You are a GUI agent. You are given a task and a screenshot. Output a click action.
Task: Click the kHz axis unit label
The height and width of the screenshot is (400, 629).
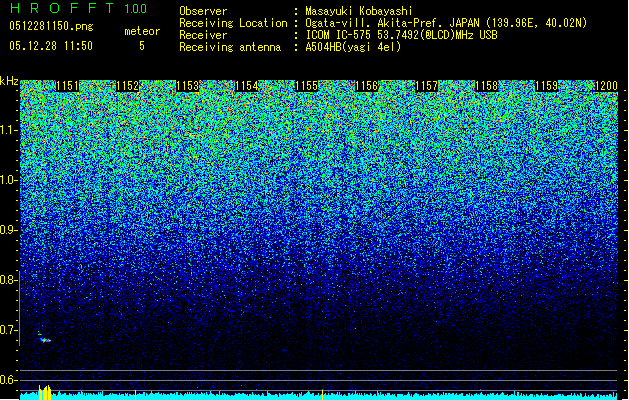9,81
